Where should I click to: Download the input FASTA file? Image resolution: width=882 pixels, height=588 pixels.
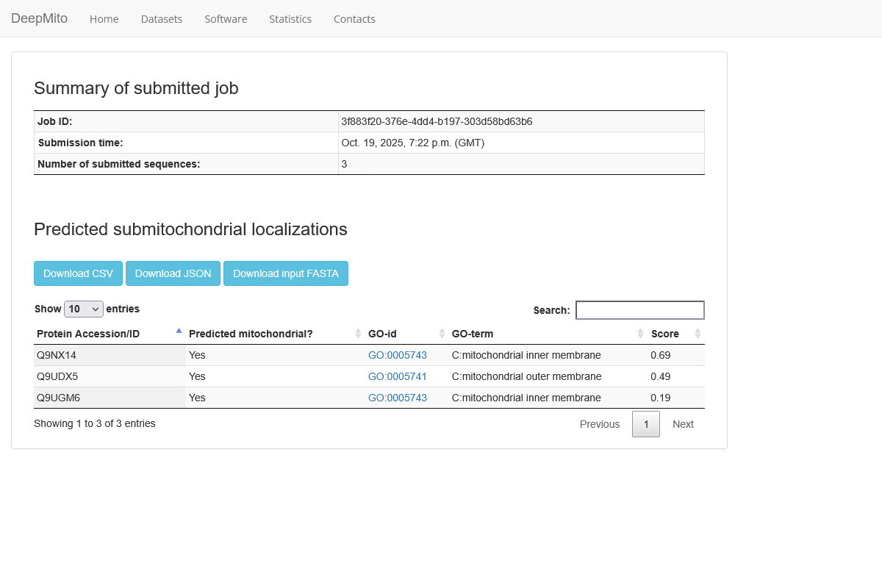coord(286,273)
